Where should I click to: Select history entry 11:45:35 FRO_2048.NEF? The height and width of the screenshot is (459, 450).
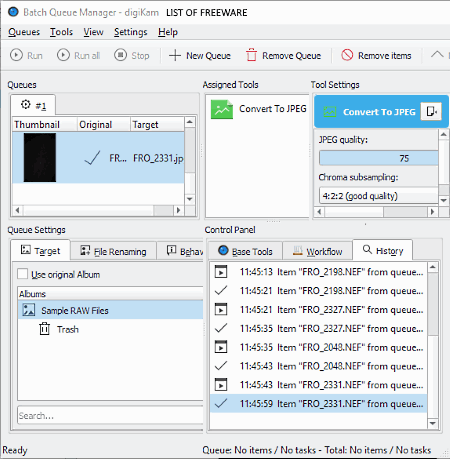point(318,347)
